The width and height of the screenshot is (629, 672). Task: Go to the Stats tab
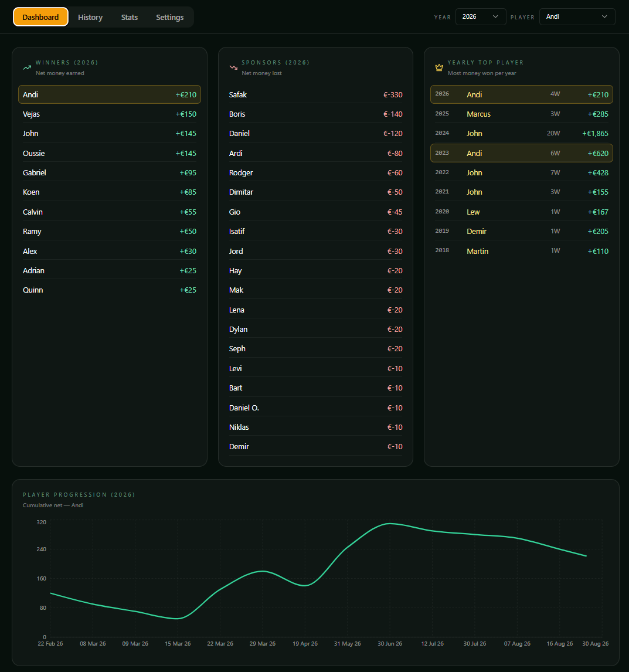coord(130,17)
